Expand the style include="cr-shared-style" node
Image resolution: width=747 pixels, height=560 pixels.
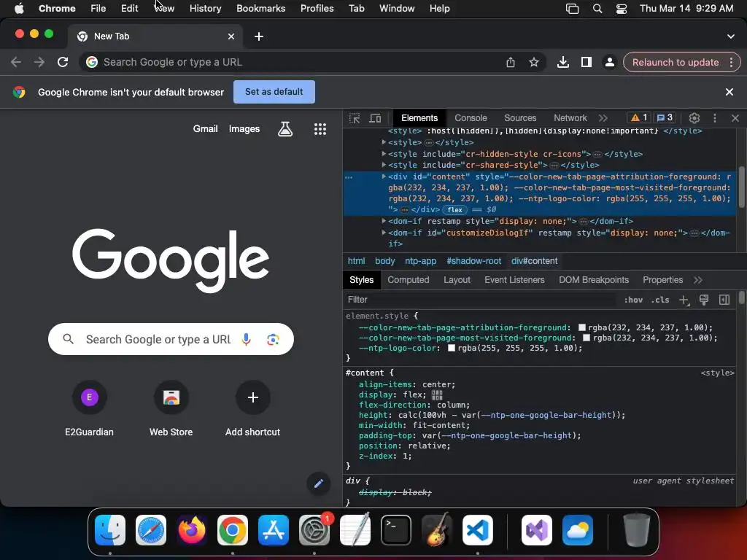pos(384,165)
